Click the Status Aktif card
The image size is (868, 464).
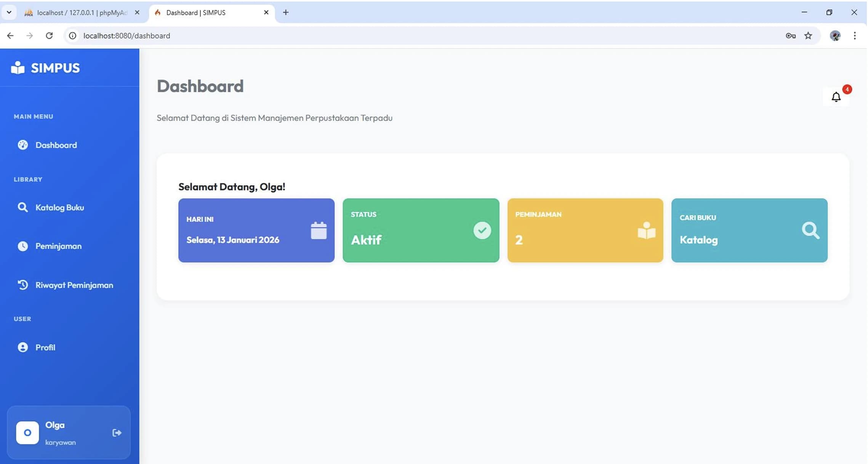tap(421, 230)
